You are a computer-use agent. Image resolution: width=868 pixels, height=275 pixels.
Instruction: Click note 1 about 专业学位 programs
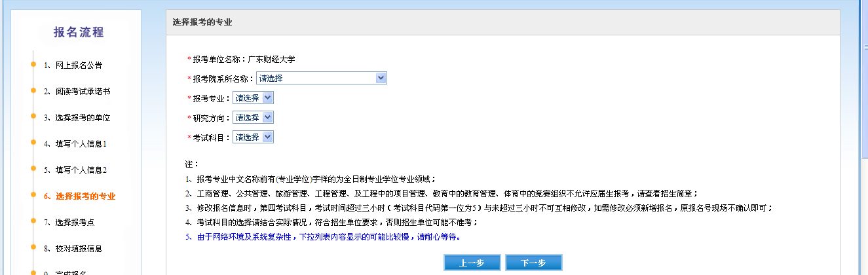(x=311, y=179)
